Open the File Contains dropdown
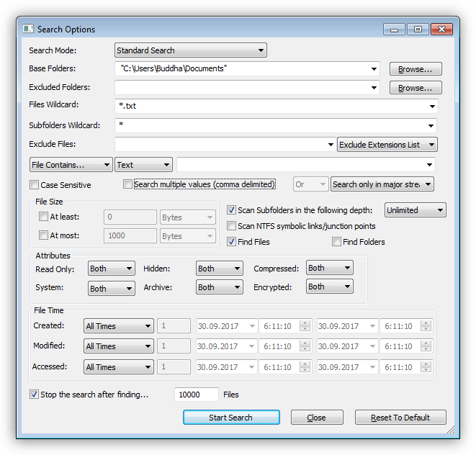The height and width of the screenshot is (455, 476). (71, 165)
